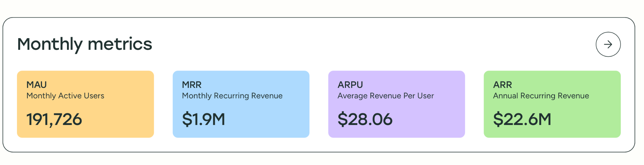Click the word 'metrics' in the panel heading
644x165 pixels.
click(120, 44)
